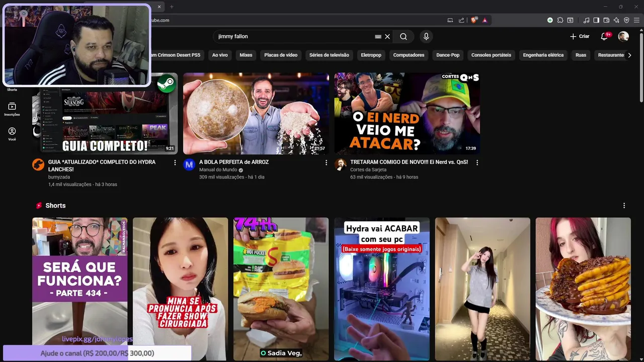The image size is (644, 362).
Task: Select the Crimson Desert PS5 chip
Action: (177, 55)
